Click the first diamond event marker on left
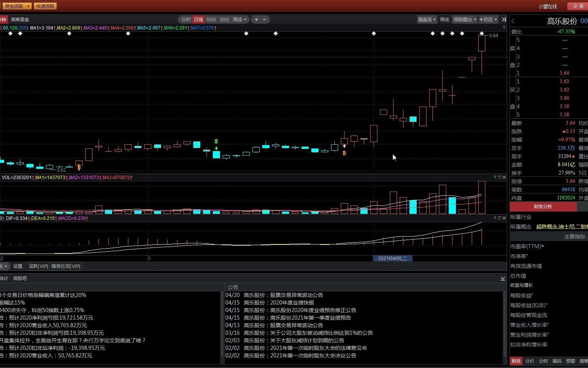The width and height of the screenshot is (588, 368). coord(10,34)
